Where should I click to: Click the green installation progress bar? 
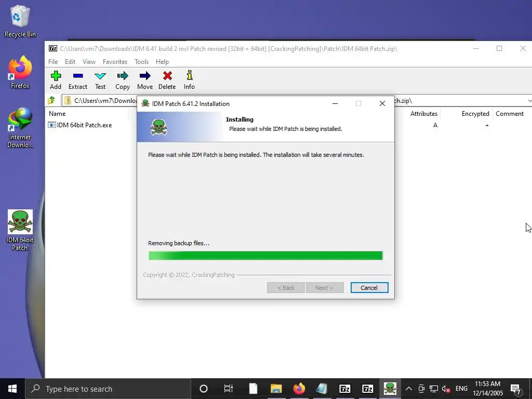tap(265, 256)
